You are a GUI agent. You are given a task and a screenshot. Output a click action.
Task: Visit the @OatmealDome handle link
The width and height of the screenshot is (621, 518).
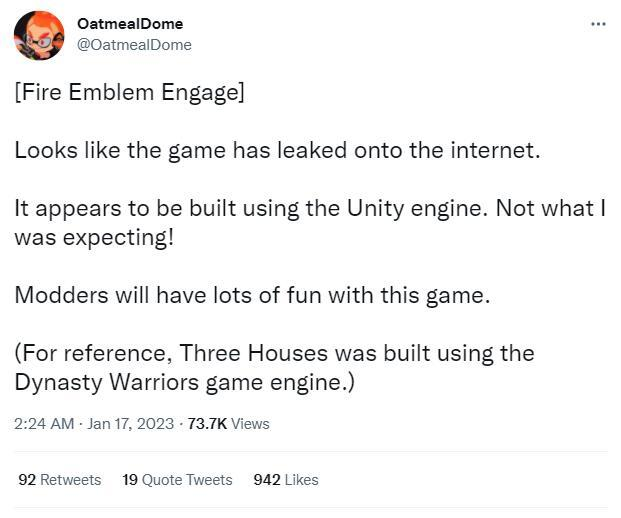click(134, 45)
